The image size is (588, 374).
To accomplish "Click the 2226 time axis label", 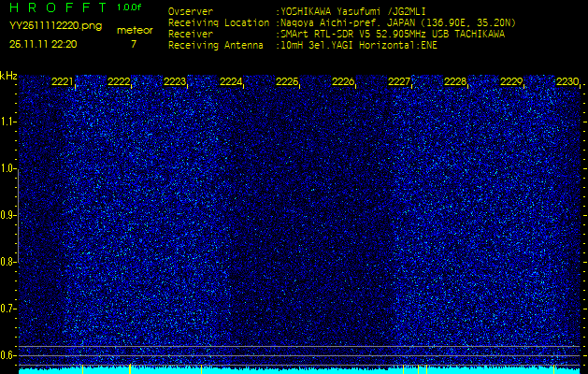I will click(343, 81).
